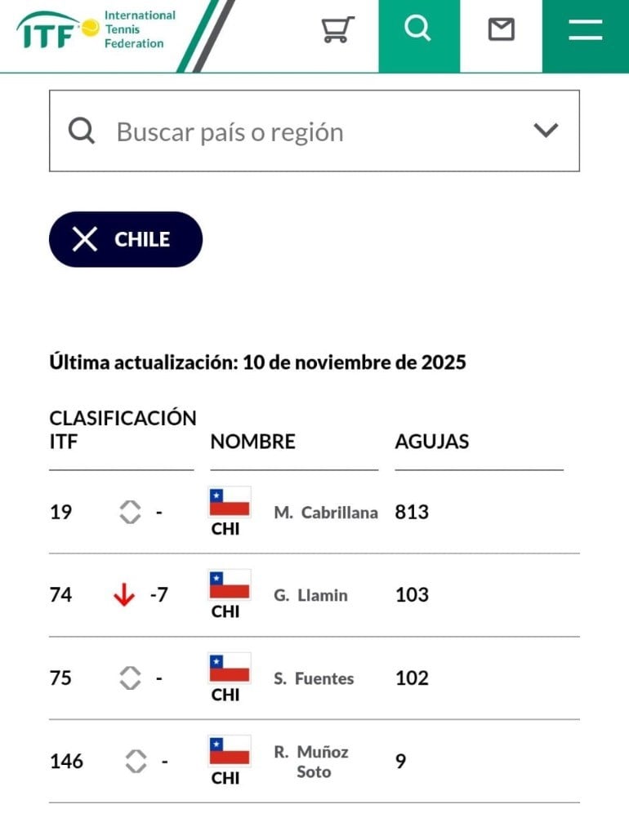The height and width of the screenshot is (840, 629).
Task: Click the NOMBRE column header
Action: [x=253, y=442]
